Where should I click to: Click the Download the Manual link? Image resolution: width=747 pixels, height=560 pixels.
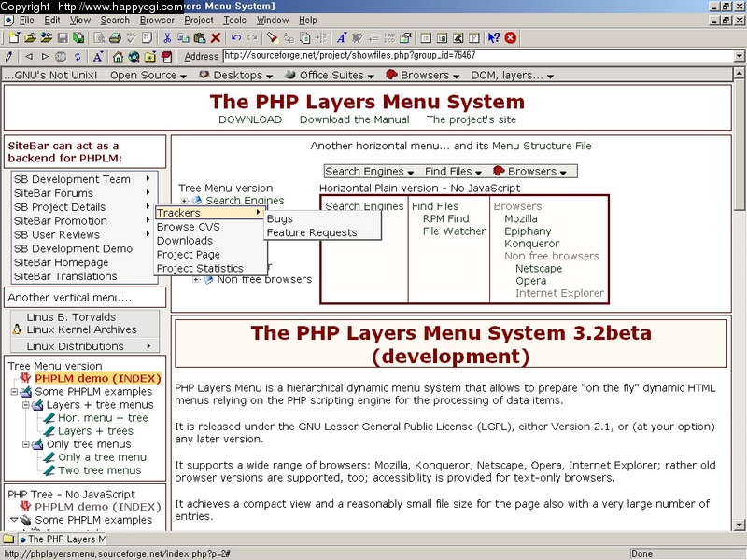[x=355, y=119]
